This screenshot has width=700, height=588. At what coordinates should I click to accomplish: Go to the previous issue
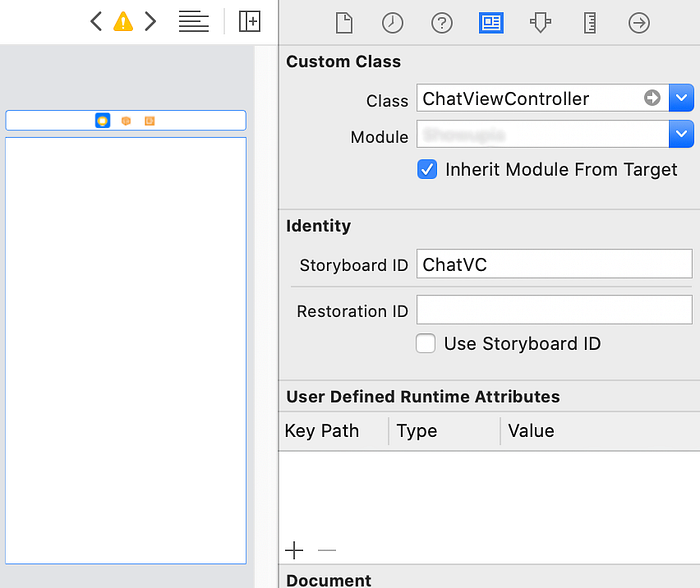click(96, 21)
